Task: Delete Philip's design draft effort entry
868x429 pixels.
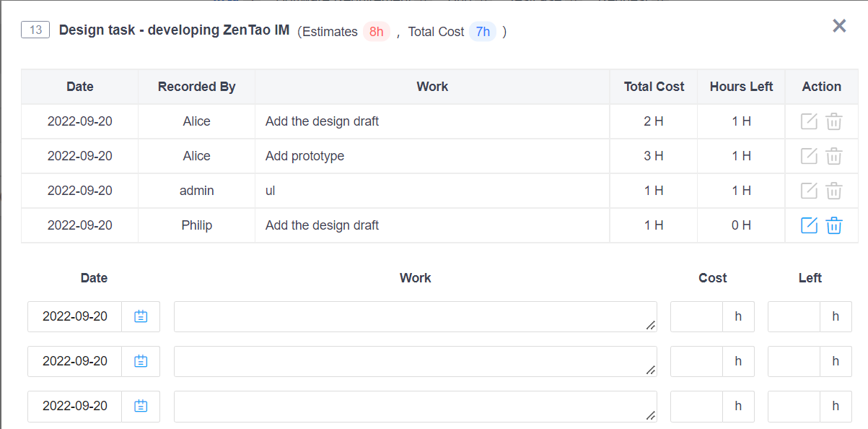Action: point(833,225)
